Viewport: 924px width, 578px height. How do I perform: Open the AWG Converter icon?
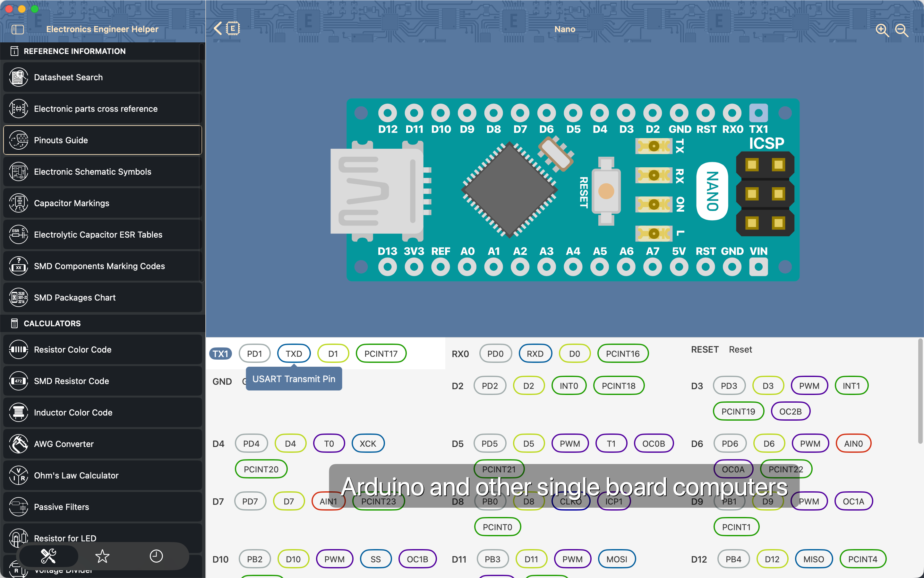(x=18, y=444)
